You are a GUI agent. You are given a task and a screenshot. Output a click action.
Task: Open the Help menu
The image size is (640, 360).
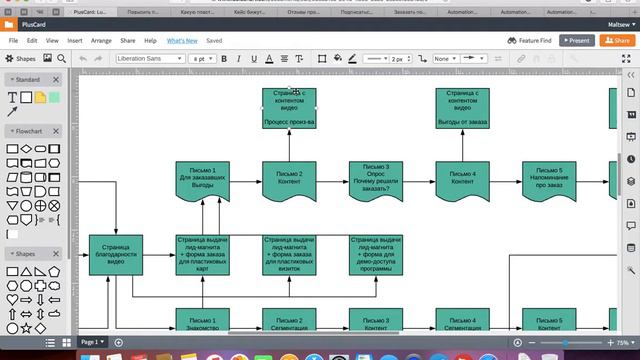[x=150, y=40]
